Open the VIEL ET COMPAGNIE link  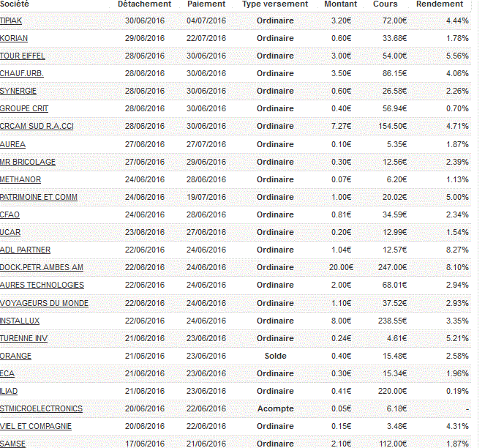pyautogui.click(x=36, y=427)
